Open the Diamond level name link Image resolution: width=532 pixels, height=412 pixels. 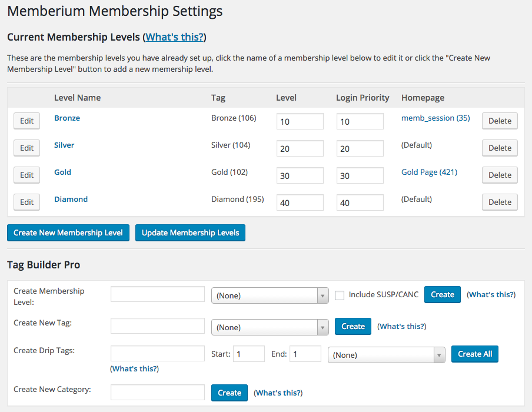[x=71, y=199]
